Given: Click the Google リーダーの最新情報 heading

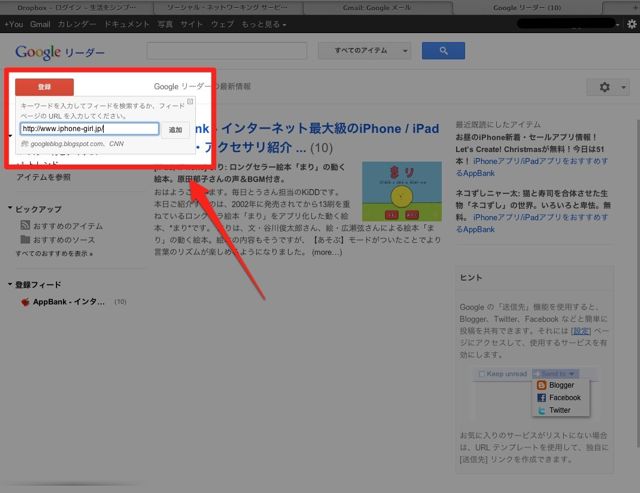Looking at the screenshot, I should pos(202,87).
